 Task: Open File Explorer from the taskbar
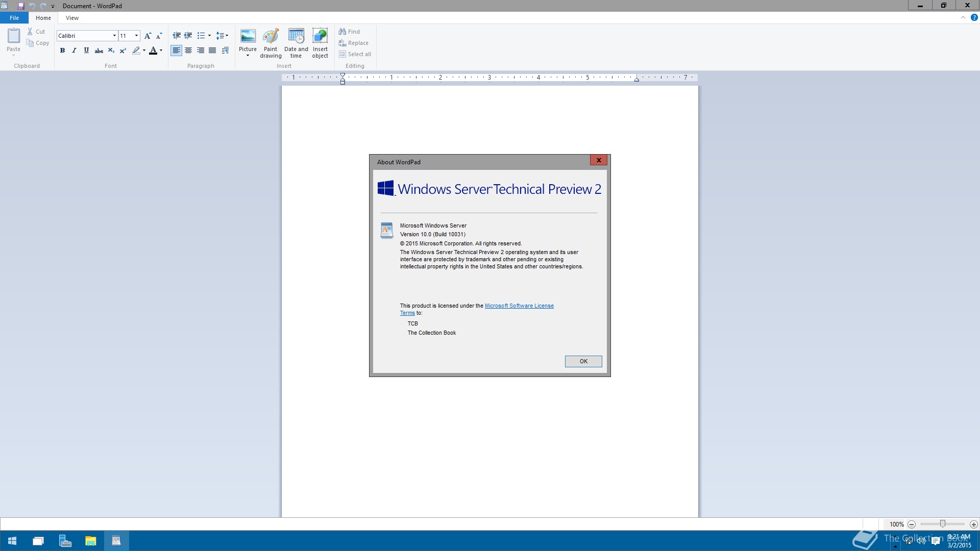pos(90,541)
